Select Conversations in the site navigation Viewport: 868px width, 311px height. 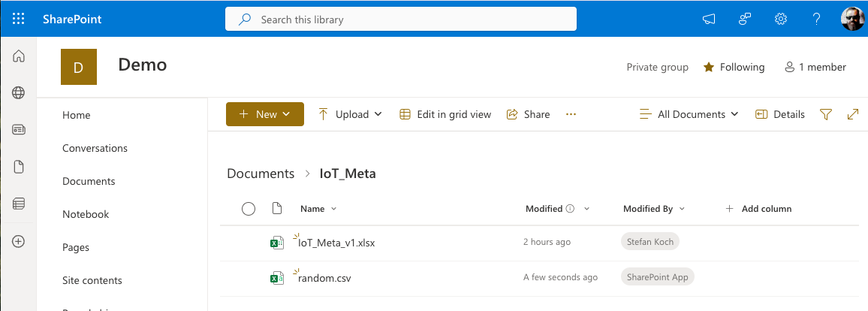pyautogui.click(x=95, y=148)
